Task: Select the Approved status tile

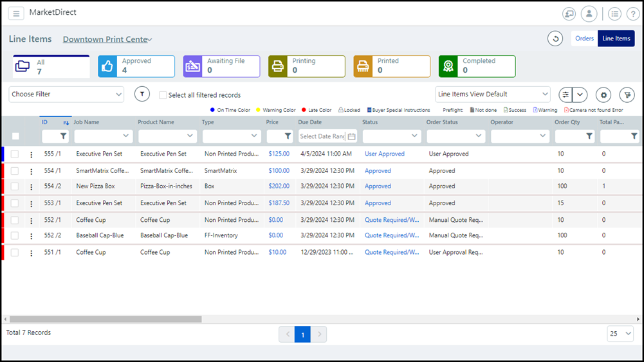Action: pos(136,66)
